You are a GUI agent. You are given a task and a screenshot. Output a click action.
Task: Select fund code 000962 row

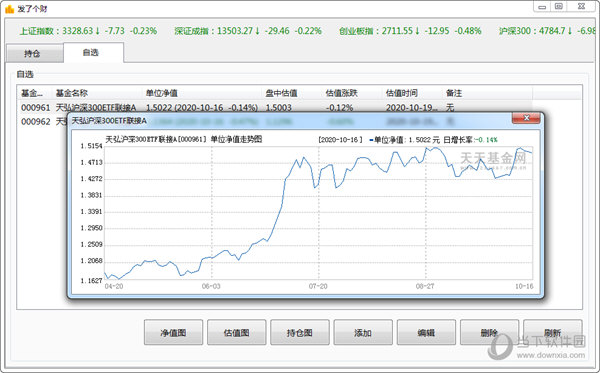coord(36,121)
